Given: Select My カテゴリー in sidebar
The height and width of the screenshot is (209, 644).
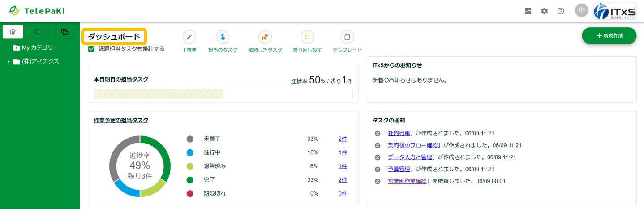Looking at the screenshot, I should tap(40, 48).
